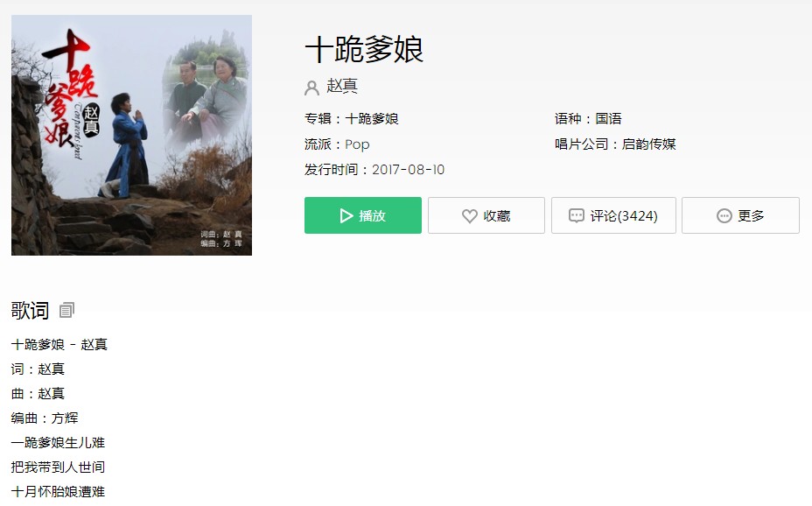Click the 歌词 section heading
Viewport: 812px width, 506px height.
30,311
